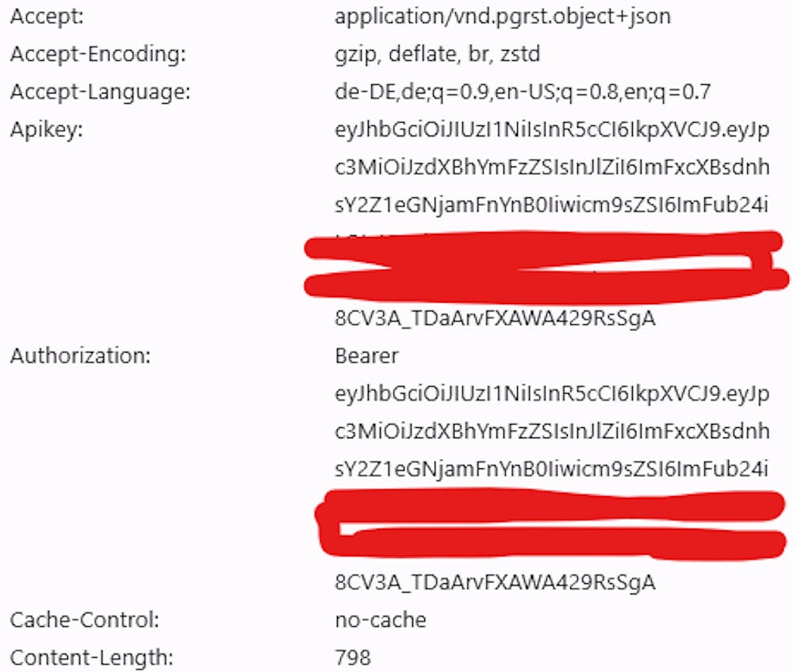Click the Bearer keyword
The width and height of the screenshot is (793, 672).
click(366, 357)
